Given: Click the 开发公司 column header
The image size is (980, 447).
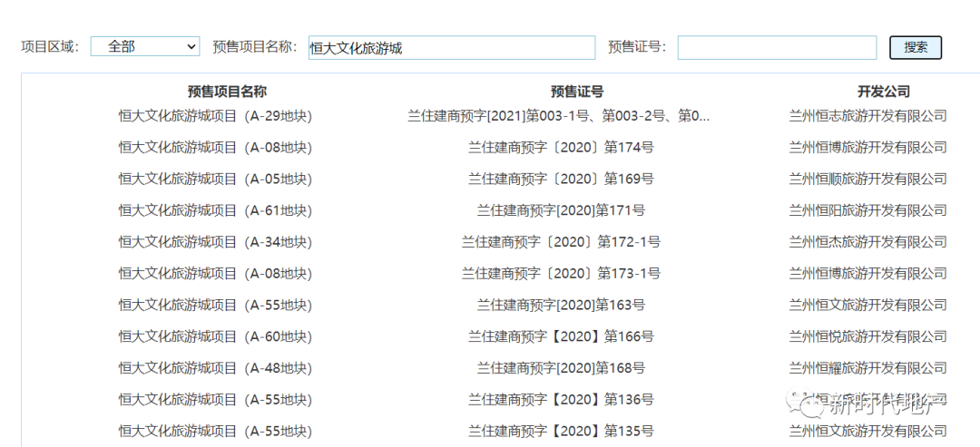Looking at the screenshot, I should pyautogui.click(x=884, y=92).
